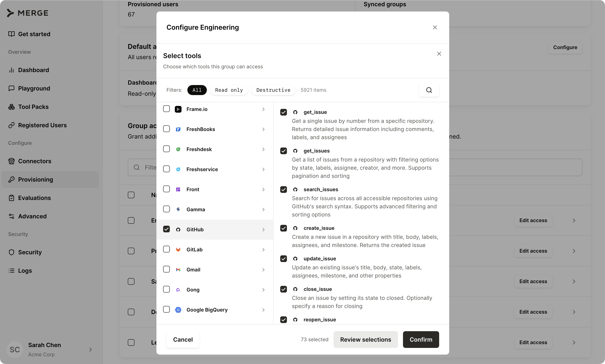Screen dimensions: 605x364
Task: Click the update_issue tool name
Action: point(320,259)
